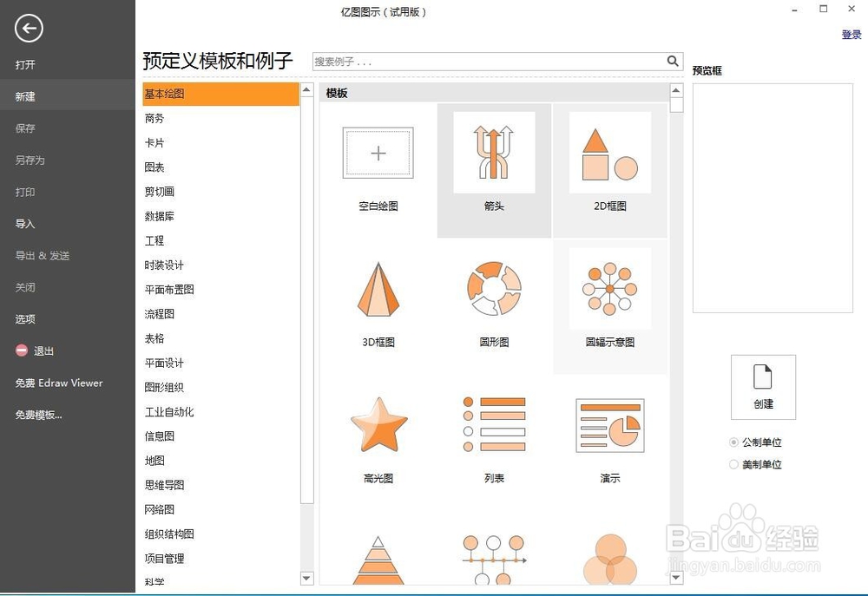The width and height of the screenshot is (868, 596).
Task: Choose the 工业自动化 category
Action: click(x=169, y=412)
